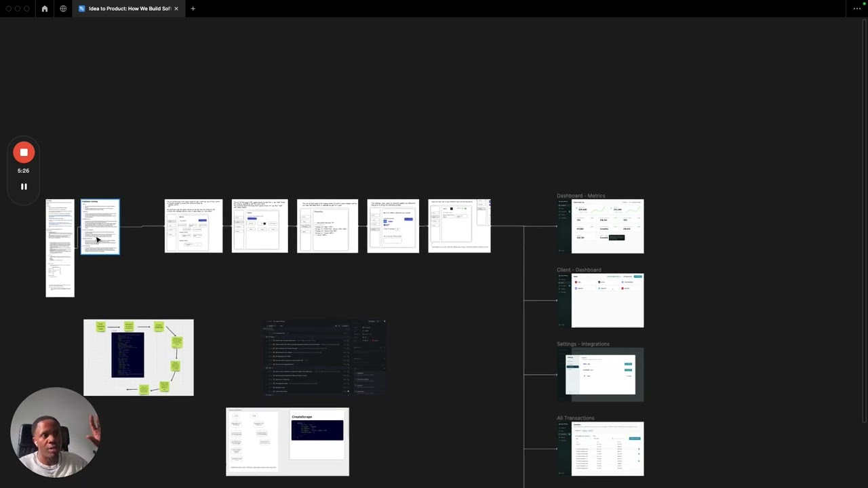Pause the screen recording
The image size is (868, 488).
point(24,186)
